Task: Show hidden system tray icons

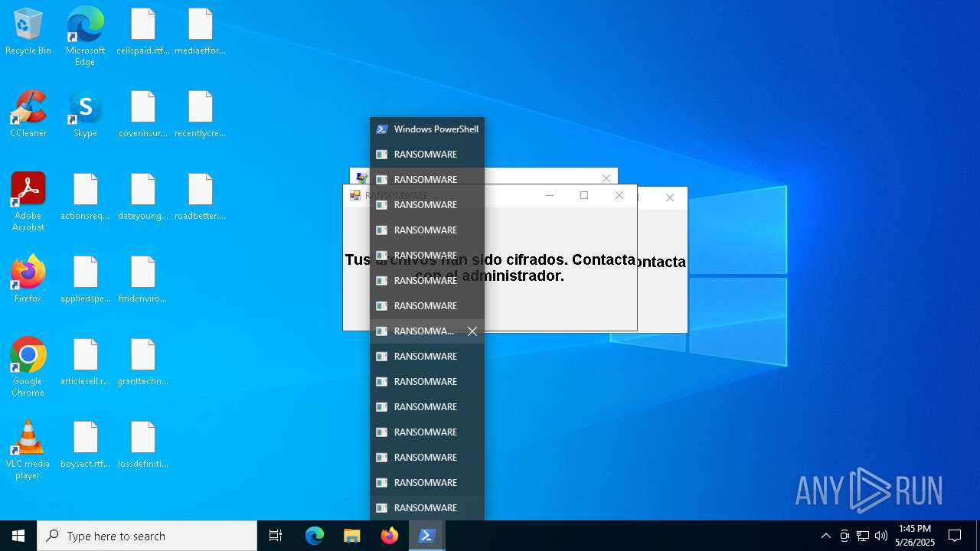Action: click(x=825, y=536)
